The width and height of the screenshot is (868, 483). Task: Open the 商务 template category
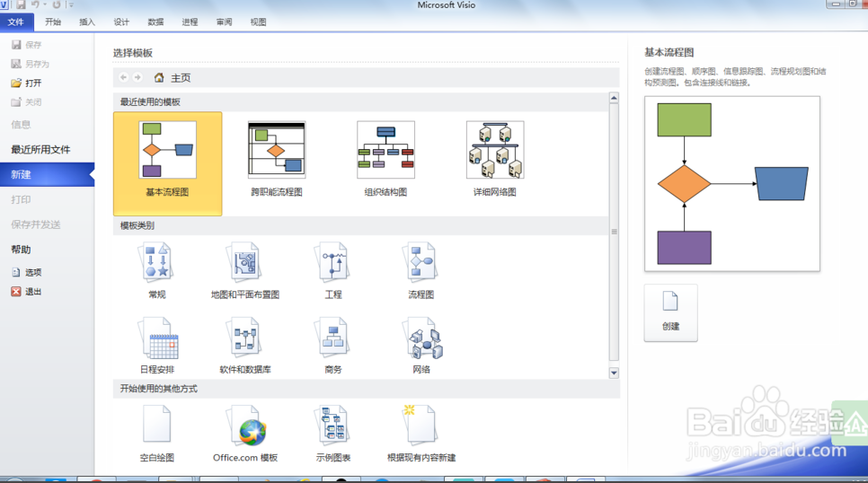click(x=333, y=346)
